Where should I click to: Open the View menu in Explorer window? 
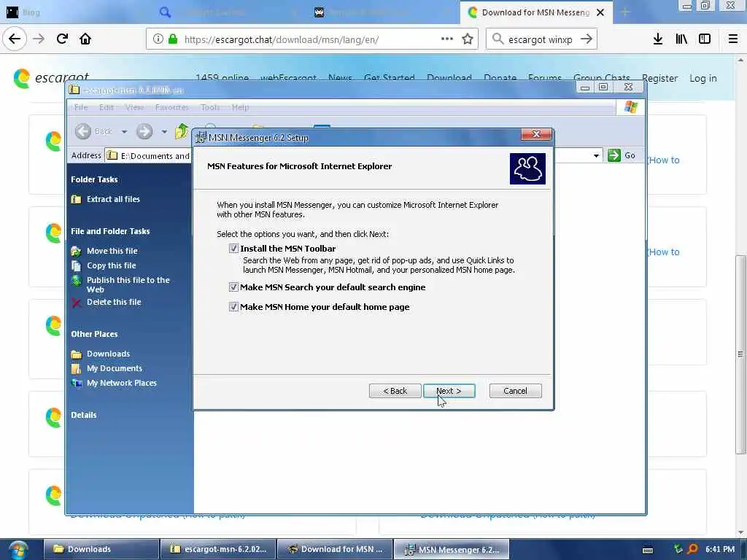[134, 107]
